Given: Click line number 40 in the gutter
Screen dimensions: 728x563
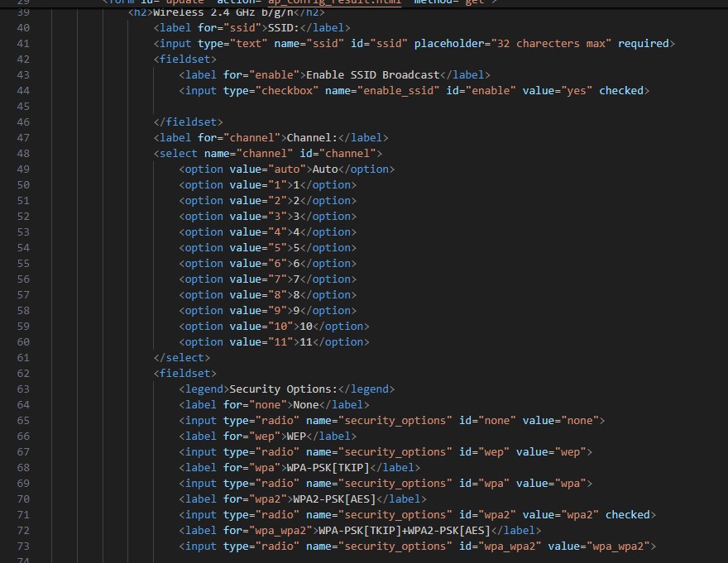Looking at the screenshot, I should 23,28.
